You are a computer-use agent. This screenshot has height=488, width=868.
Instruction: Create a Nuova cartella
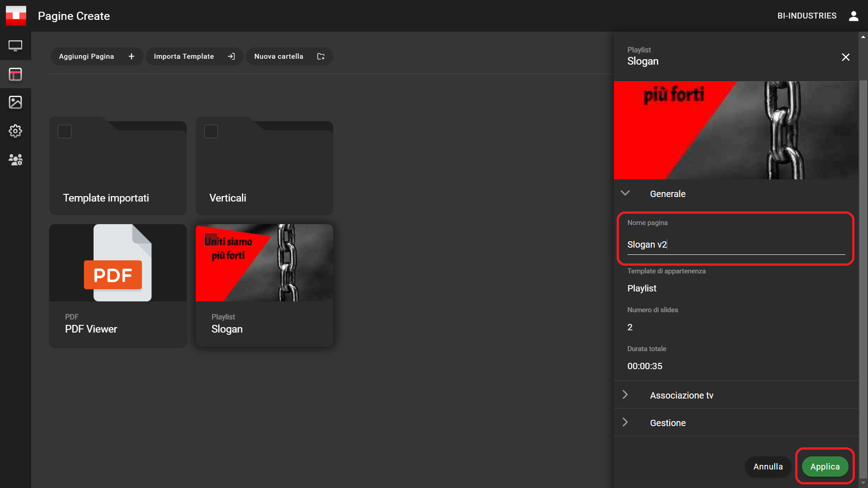[x=289, y=56]
